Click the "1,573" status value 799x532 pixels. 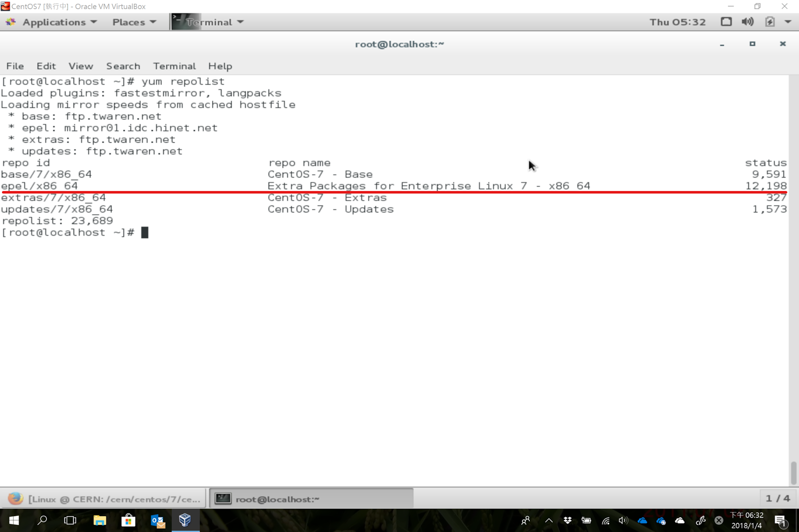tap(770, 209)
